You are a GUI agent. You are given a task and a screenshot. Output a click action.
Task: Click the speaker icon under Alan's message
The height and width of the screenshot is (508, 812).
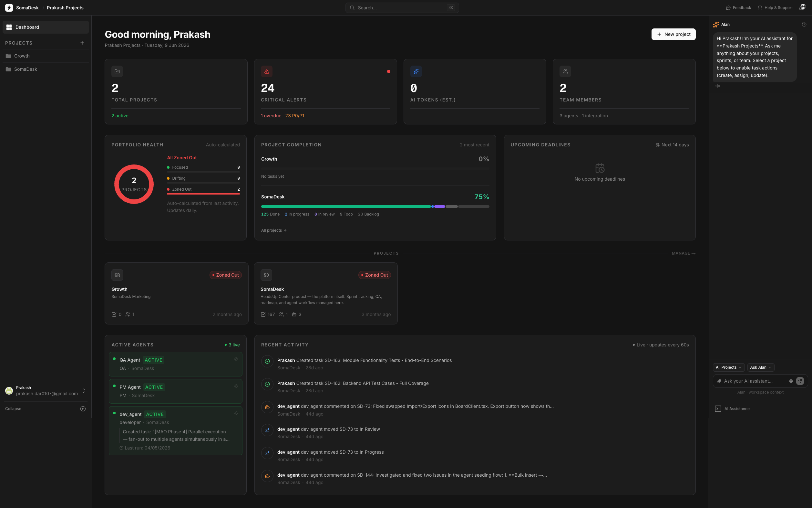pos(718,86)
